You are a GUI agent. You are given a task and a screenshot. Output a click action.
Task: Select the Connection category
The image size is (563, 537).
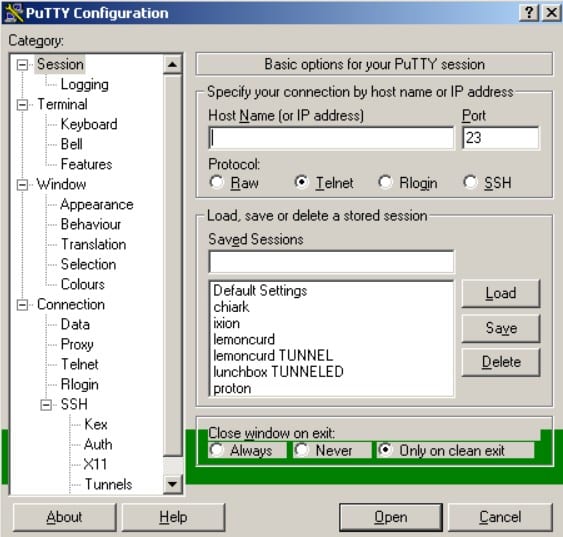point(71,304)
